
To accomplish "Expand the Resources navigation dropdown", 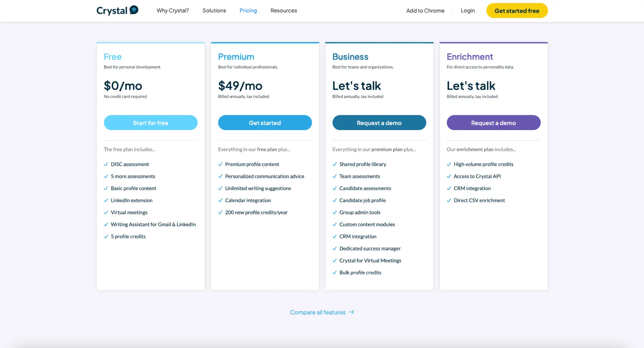I will click(284, 10).
